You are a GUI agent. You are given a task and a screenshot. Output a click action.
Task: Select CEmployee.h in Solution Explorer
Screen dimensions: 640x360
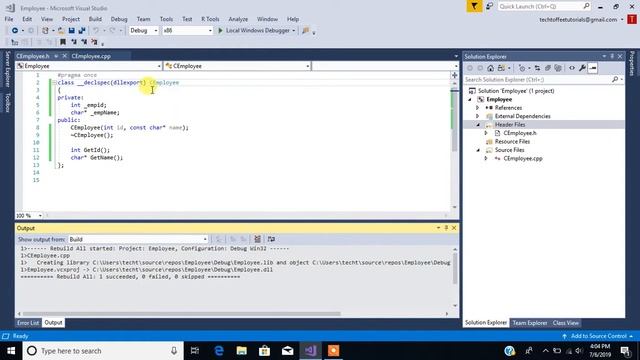[520, 133]
